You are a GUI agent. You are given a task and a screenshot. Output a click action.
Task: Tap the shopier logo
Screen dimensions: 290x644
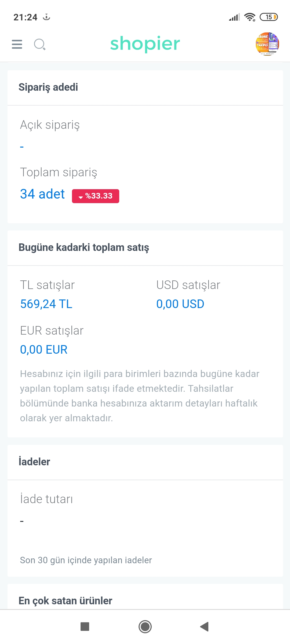coord(145,44)
